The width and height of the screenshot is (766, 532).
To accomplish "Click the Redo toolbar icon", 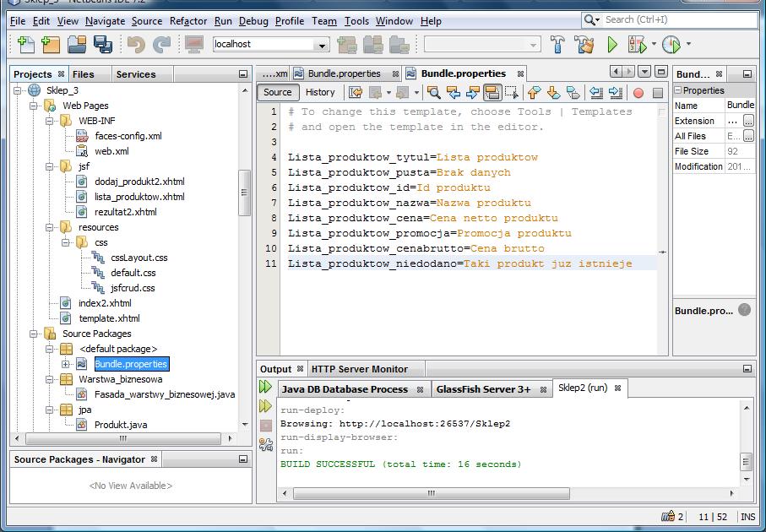I will [x=161, y=45].
